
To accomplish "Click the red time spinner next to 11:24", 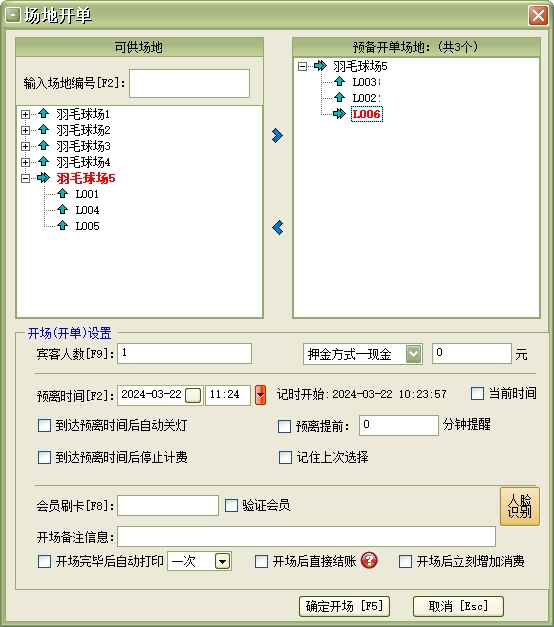I will pyautogui.click(x=260, y=395).
